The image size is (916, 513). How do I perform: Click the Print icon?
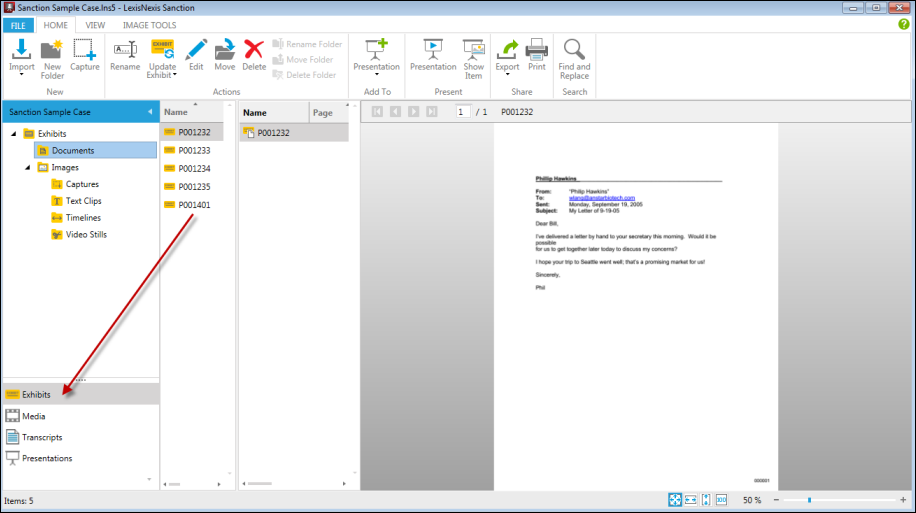click(x=536, y=49)
